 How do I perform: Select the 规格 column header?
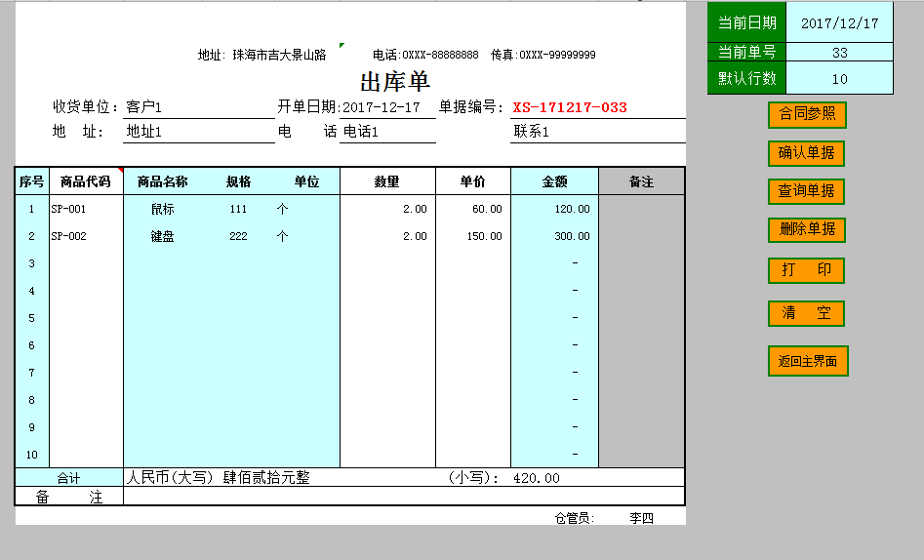(239, 181)
